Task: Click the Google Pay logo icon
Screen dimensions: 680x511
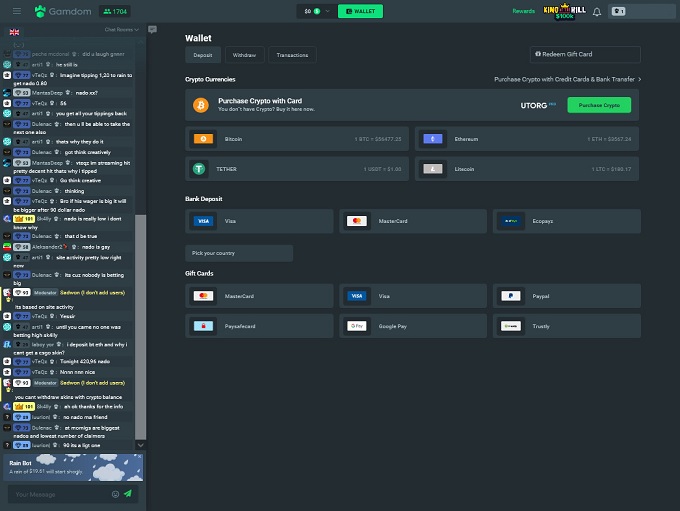Action: tap(357, 326)
